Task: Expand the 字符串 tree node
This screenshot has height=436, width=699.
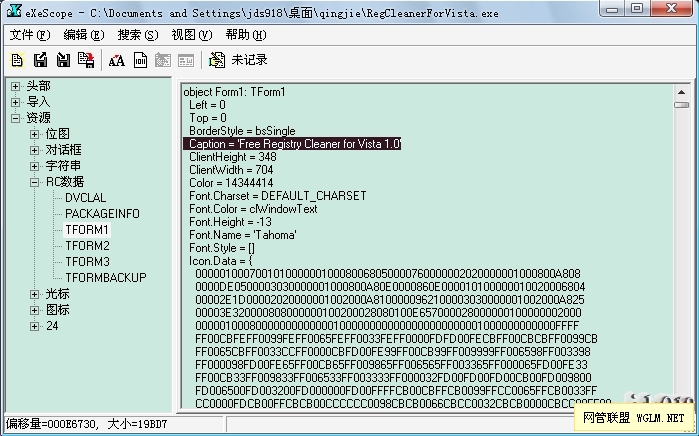Action: click(34, 166)
